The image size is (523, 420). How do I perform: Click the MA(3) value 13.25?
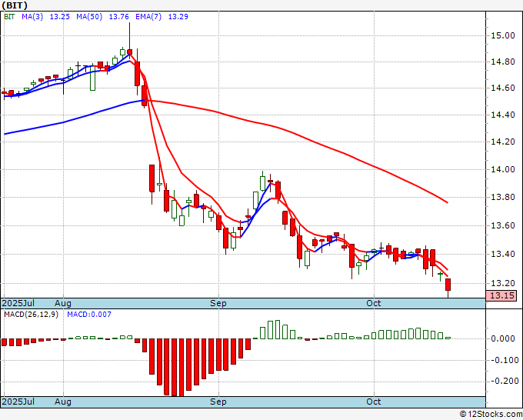point(60,17)
